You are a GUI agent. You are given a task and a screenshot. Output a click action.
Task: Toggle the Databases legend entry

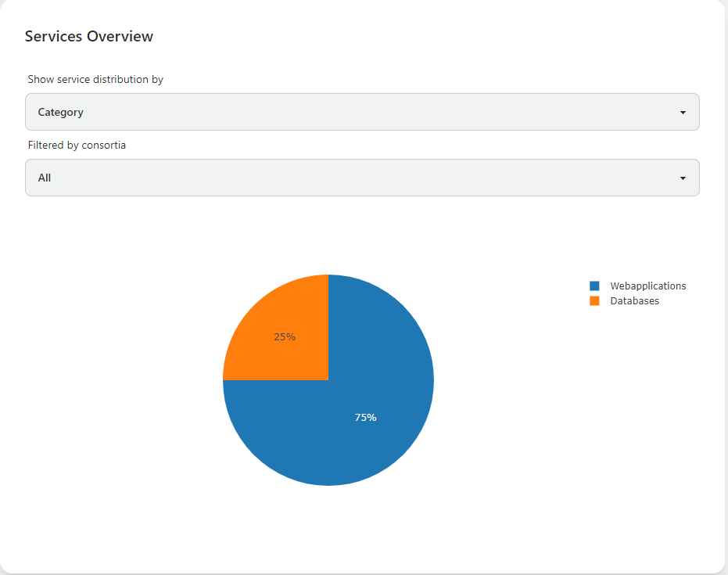634,301
